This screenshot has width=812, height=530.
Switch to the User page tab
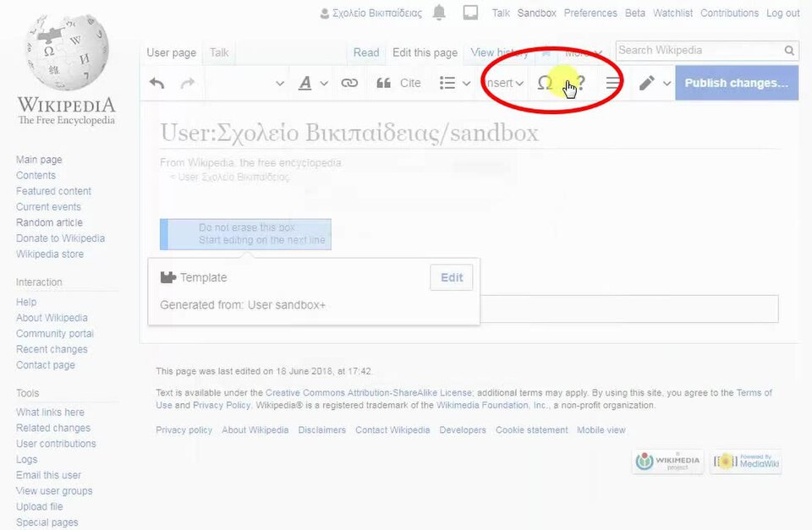coord(172,52)
